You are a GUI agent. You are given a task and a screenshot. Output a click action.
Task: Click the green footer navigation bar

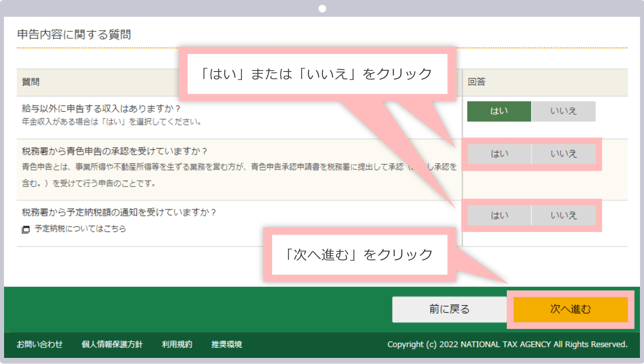[201, 309]
